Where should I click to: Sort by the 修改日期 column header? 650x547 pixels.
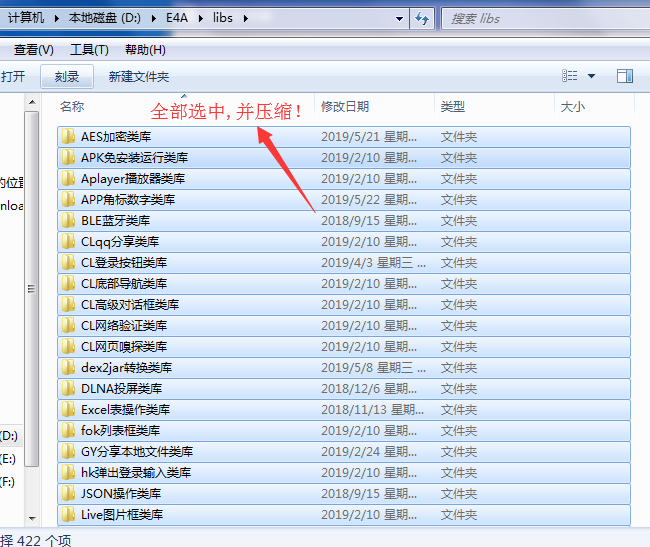click(x=345, y=106)
